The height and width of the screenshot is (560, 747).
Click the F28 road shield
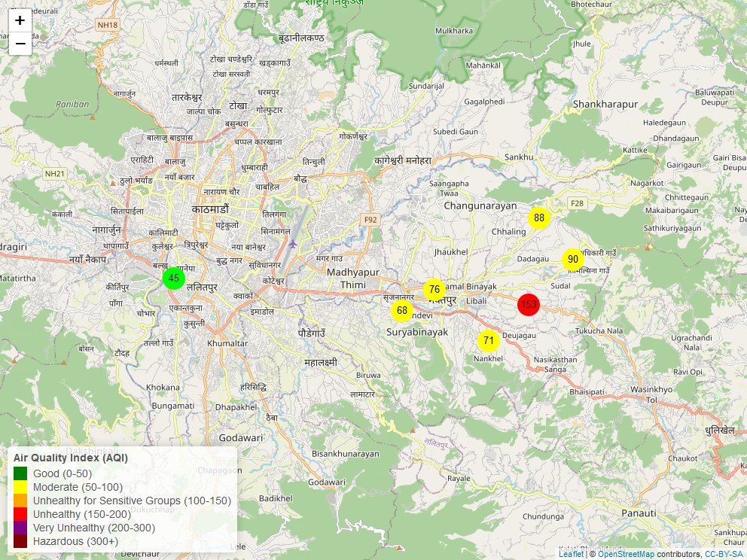[x=577, y=203]
